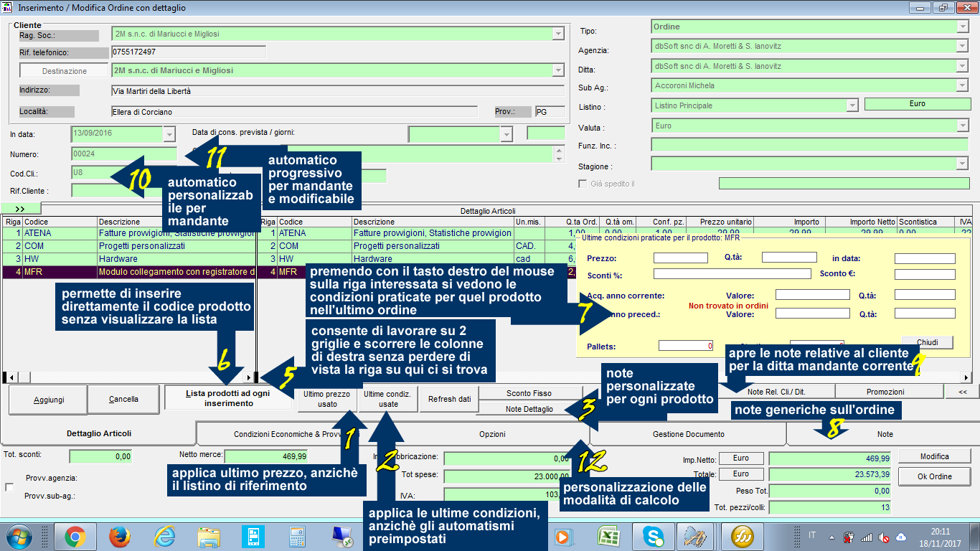Click the Destinazione button
Screen dimensions: 980x551
point(65,71)
